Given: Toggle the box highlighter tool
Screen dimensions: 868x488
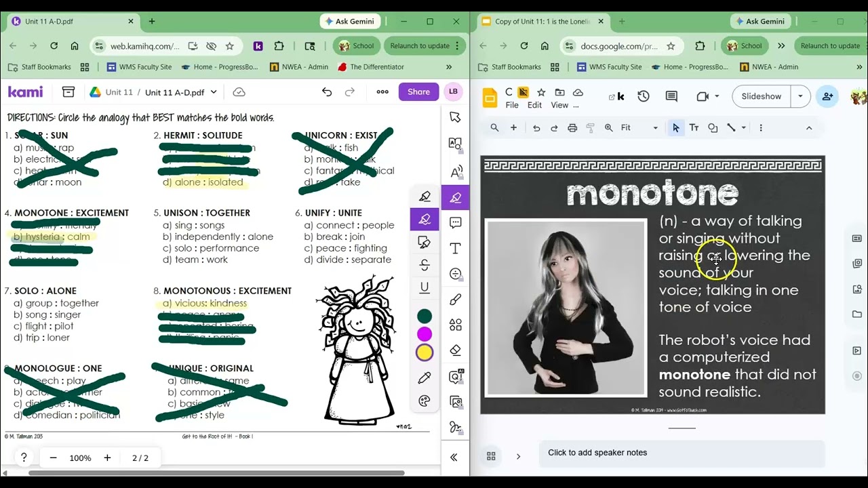Looking at the screenshot, I should (x=425, y=242).
